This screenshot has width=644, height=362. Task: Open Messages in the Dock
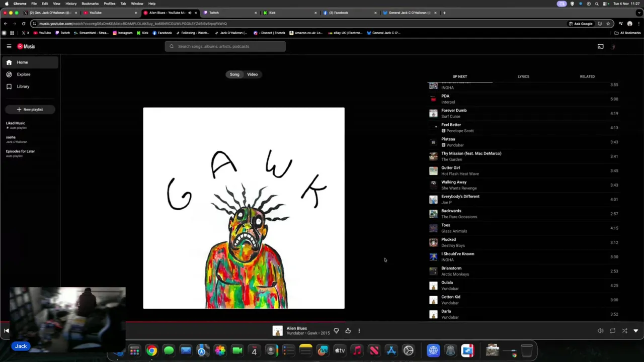(x=169, y=351)
